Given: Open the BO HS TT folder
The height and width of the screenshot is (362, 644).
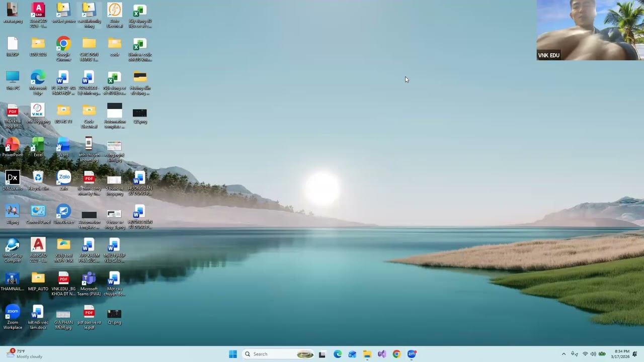Looking at the screenshot, I should (x=63, y=114).
